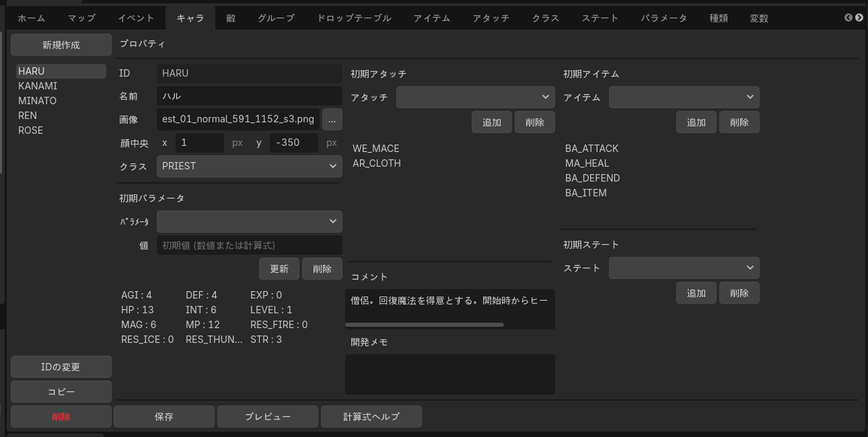
Task: Select BA_DEFEND in the item list
Action: (x=593, y=178)
